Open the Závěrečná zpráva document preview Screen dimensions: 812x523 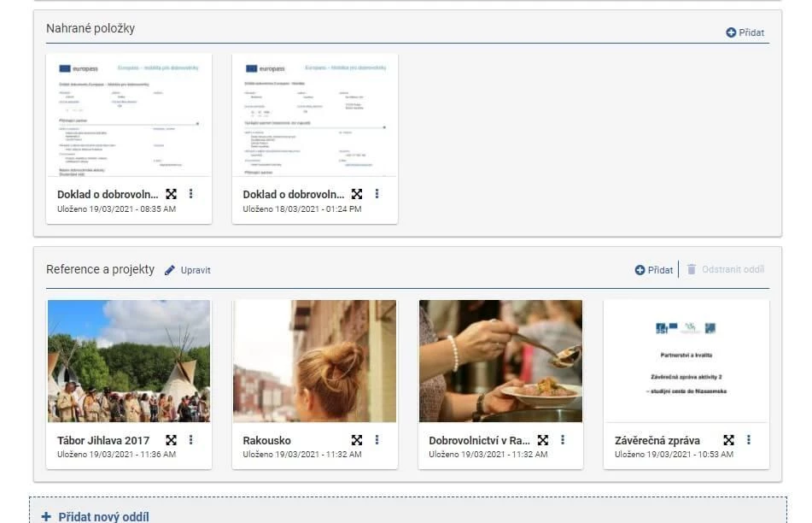click(686, 361)
